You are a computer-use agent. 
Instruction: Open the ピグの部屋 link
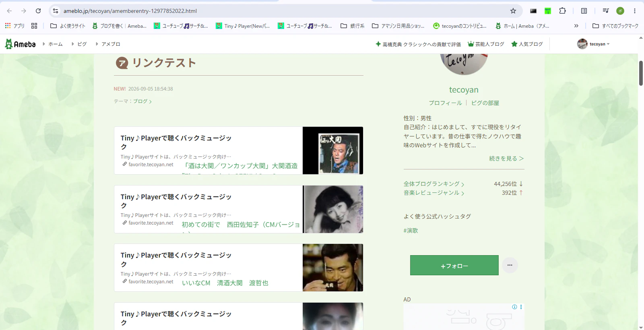pos(485,103)
